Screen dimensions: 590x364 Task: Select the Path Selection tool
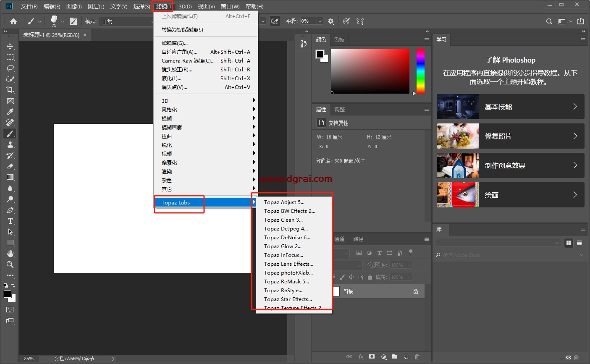[x=10, y=232]
